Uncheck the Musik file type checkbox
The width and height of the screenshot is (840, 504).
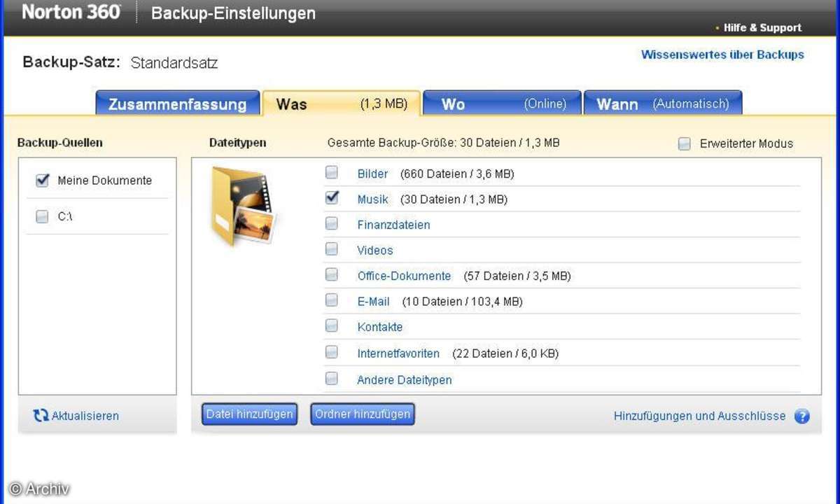coord(332,199)
